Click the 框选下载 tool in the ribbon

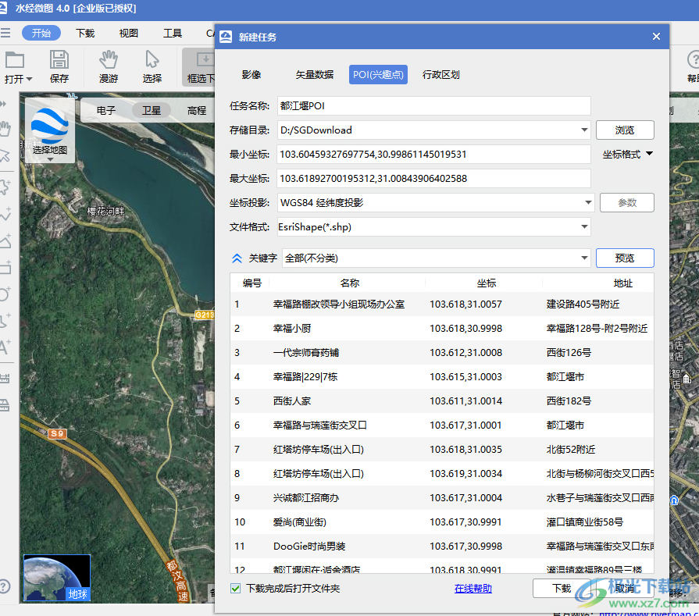pyautogui.click(x=200, y=67)
